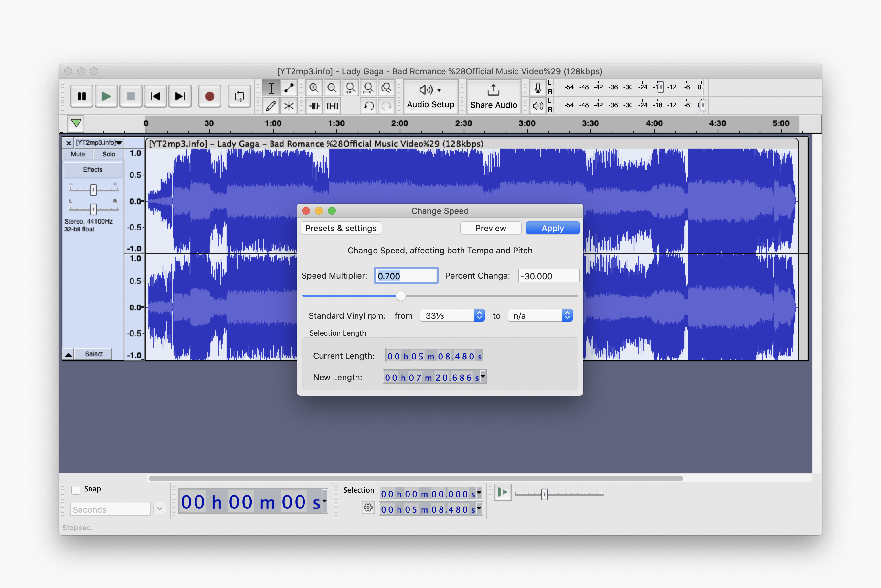This screenshot has width=881, height=588.
Task: Fit selection to width zoom icon
Action: point(350,88)
